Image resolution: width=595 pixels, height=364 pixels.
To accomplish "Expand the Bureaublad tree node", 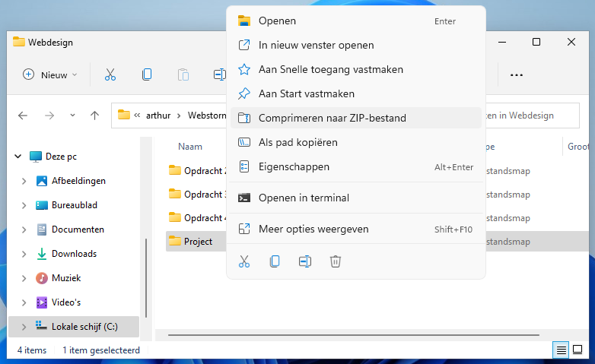I will coord(24,205).
